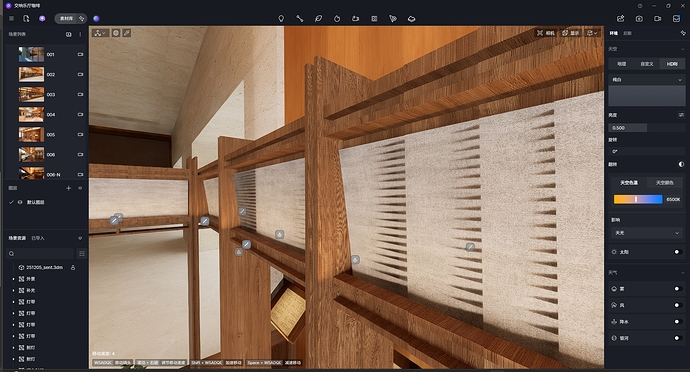
Task: Select the 自定义 sky mode tab
Action: tap(646, 64)
